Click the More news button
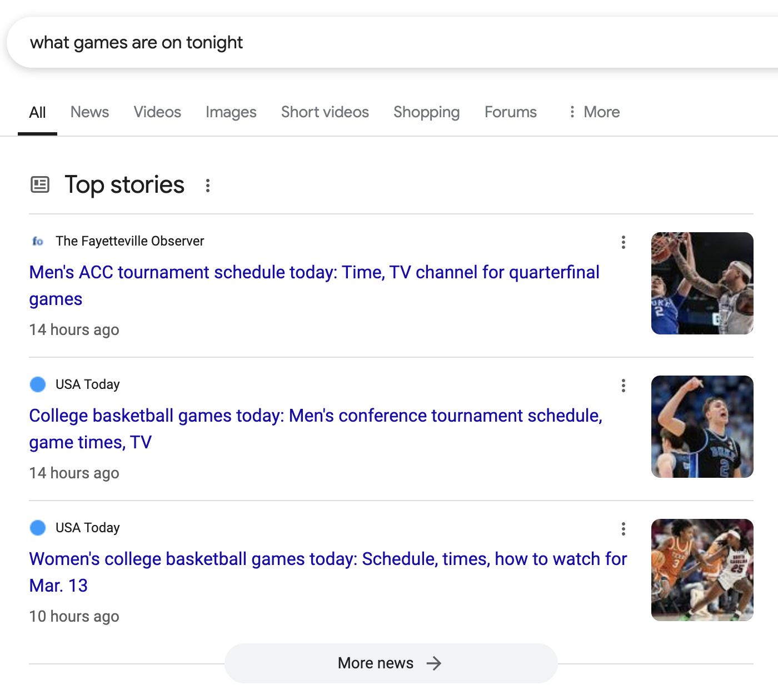This screenshot has height=700, width=778. 391,663
